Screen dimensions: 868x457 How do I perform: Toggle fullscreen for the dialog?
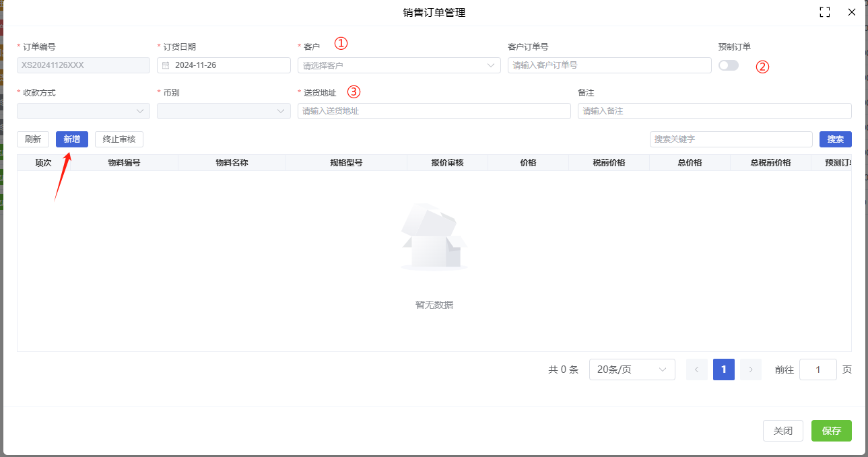coord(824,12)
